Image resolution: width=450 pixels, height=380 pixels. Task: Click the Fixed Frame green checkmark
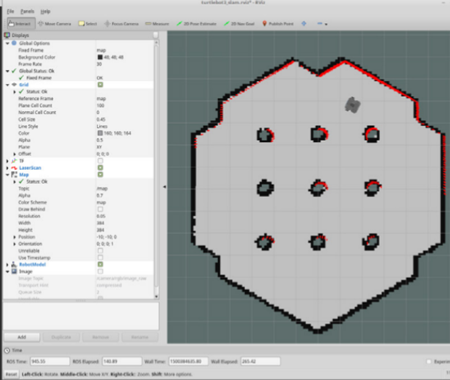coord(21,78)
